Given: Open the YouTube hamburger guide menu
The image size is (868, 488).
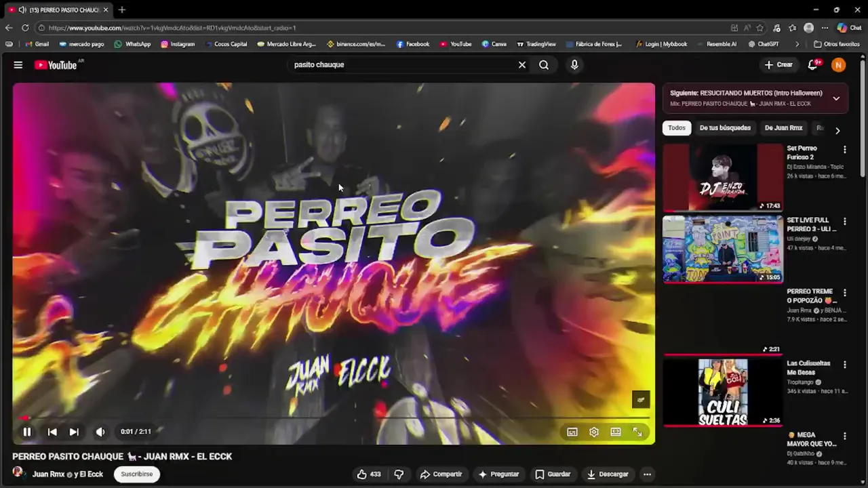Looking at the screenshot, I should coord(18,65).
